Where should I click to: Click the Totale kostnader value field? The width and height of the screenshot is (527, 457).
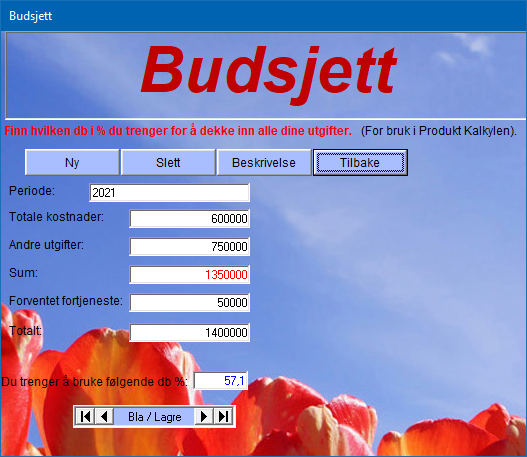(190, 219)
